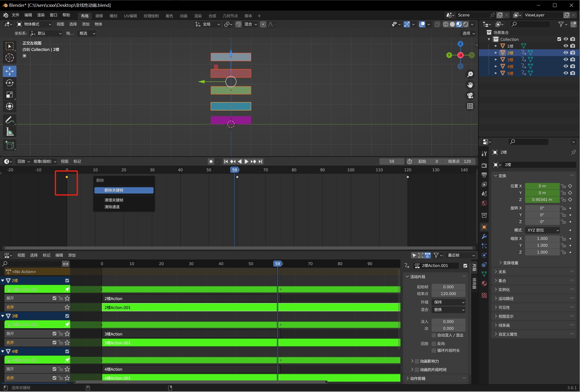
Task: Click the pan view hand icon
Action: pyautogui.click(x=470, y=85)
